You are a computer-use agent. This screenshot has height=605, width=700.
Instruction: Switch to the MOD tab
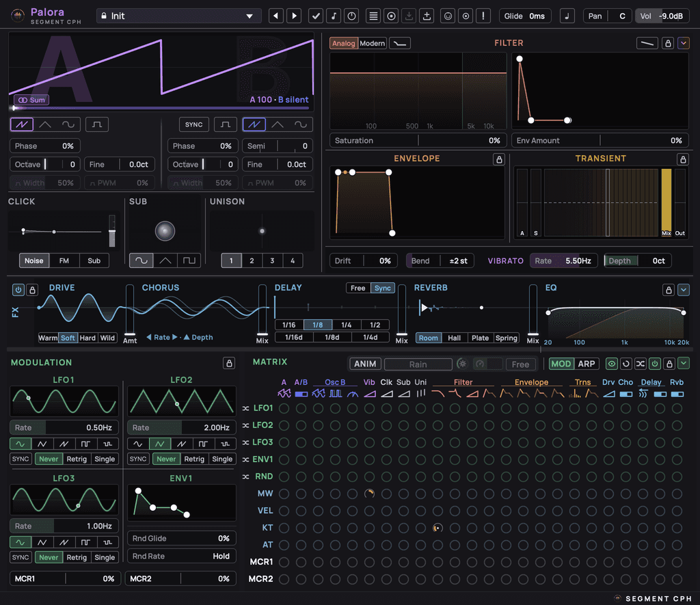(x=561, y=364)
